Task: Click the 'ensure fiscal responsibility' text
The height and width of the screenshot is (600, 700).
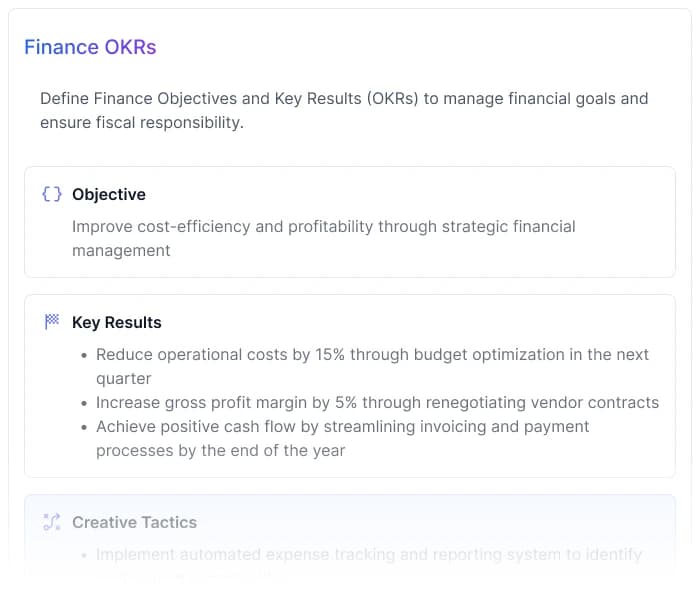Action: point(142,124)
